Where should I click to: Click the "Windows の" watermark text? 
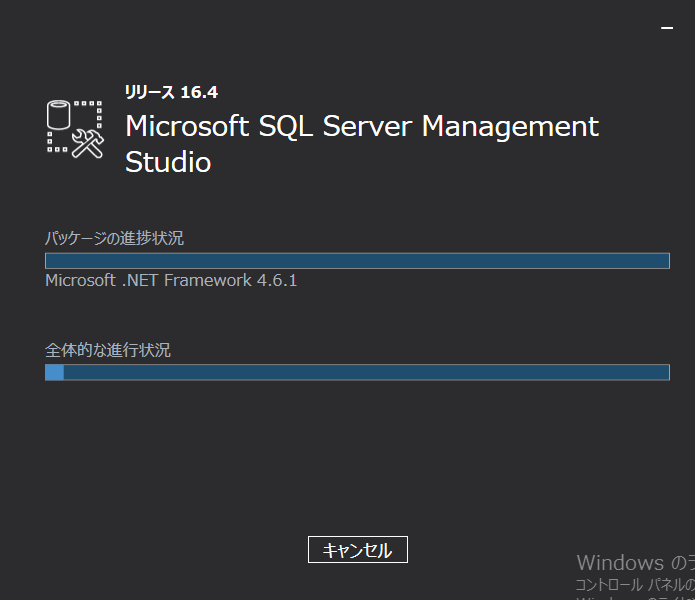click(632, 562)
